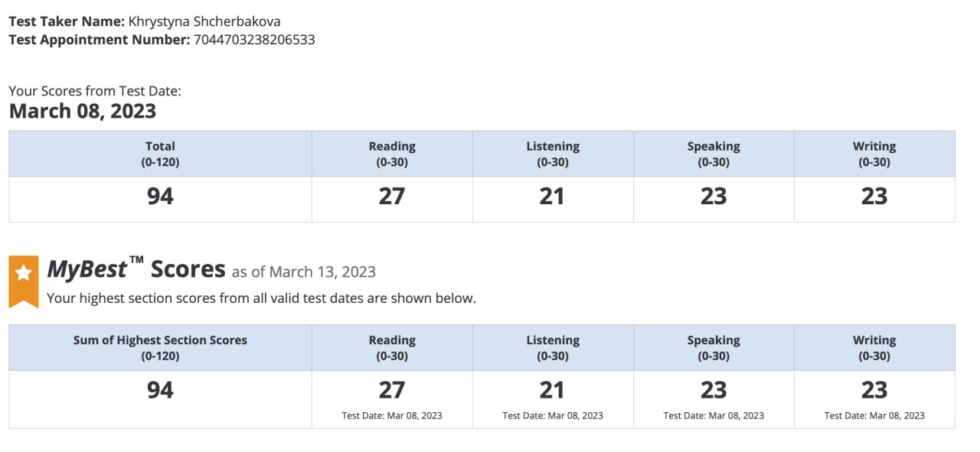Click the Test Date under MyBest Writing score

point(874,415)
